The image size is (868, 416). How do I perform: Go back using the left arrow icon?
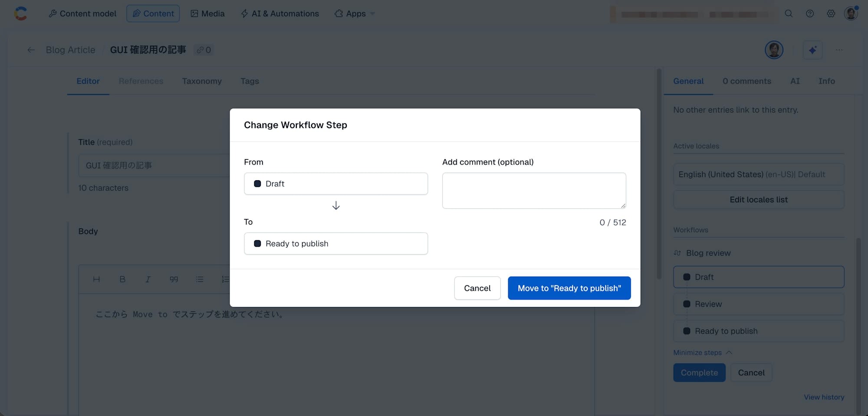point(31,50)
